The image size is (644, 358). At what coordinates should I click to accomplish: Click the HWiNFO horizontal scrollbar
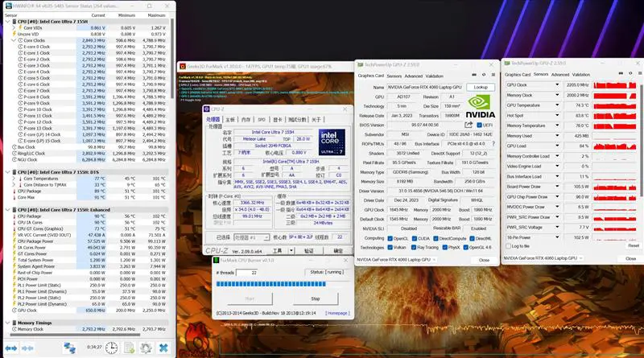(75, 335)
